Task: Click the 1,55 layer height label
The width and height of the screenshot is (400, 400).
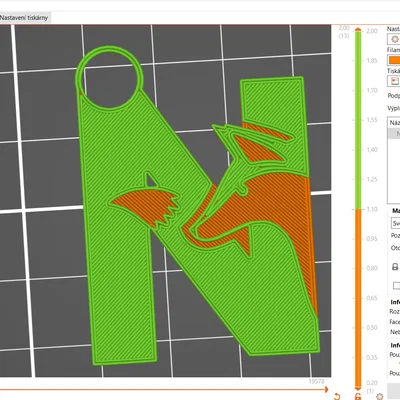Action: click(372, 120)
